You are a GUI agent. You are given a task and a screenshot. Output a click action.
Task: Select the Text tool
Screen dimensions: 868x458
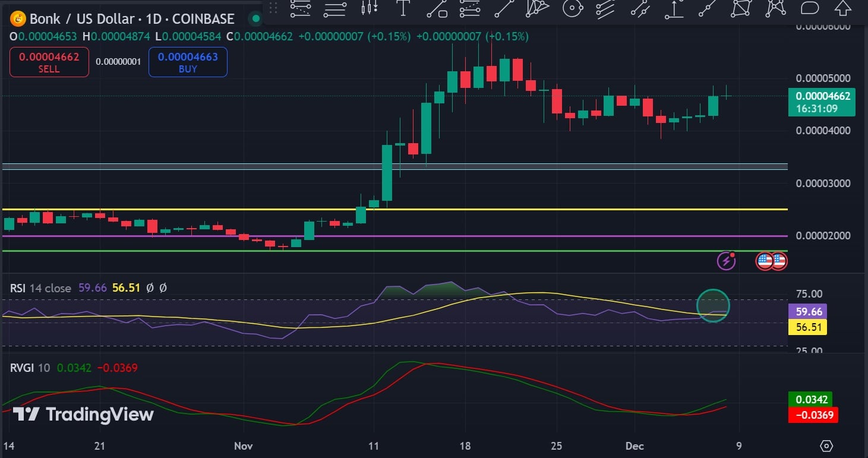(403, 8)
